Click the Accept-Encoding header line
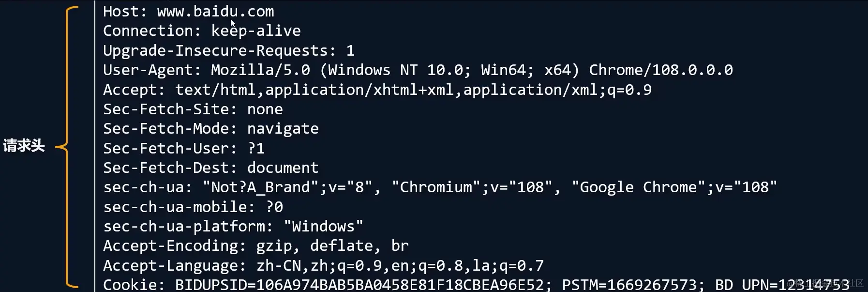The width and height of the screenshot is (868, 292). click(x=255, y=246)
